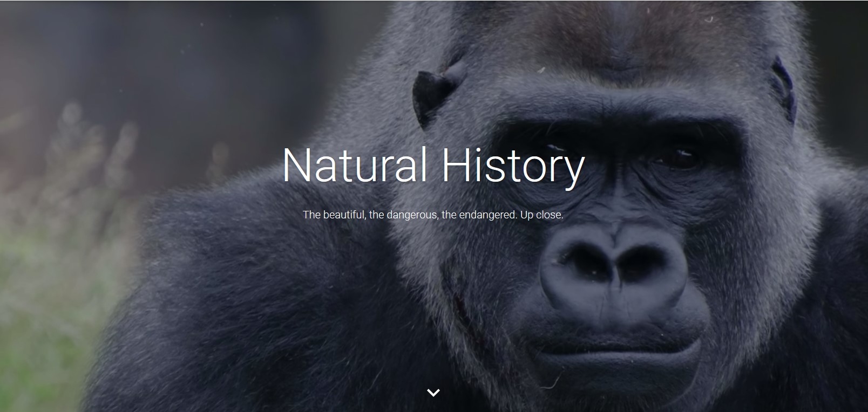Image resolution: width=868 pixels, height=412 pixels.
Task: Click the words "the dangerous," in subtitle
Action: click(404, 215)
